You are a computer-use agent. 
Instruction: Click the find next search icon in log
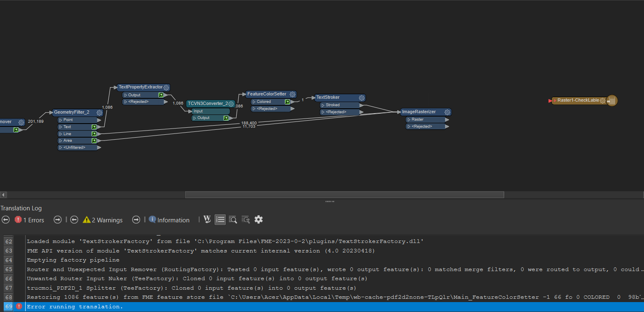pyautogui.click(x=246, y=219)
